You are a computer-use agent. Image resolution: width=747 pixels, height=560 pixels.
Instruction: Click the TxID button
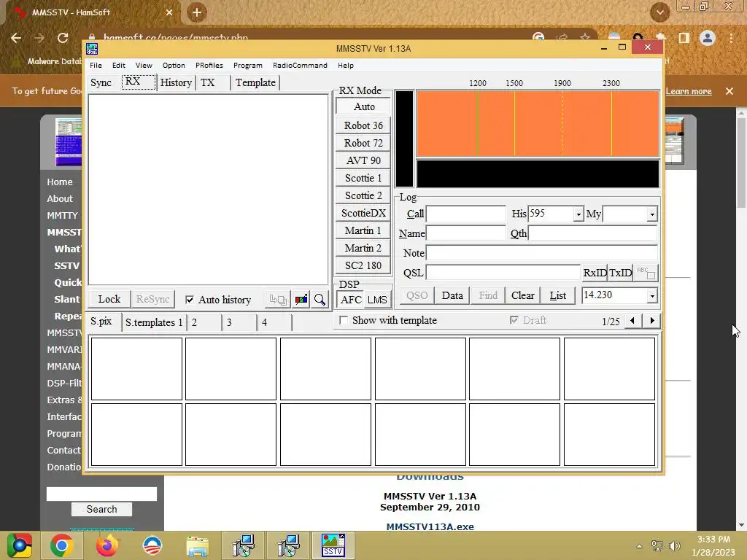tap(620, 273)
